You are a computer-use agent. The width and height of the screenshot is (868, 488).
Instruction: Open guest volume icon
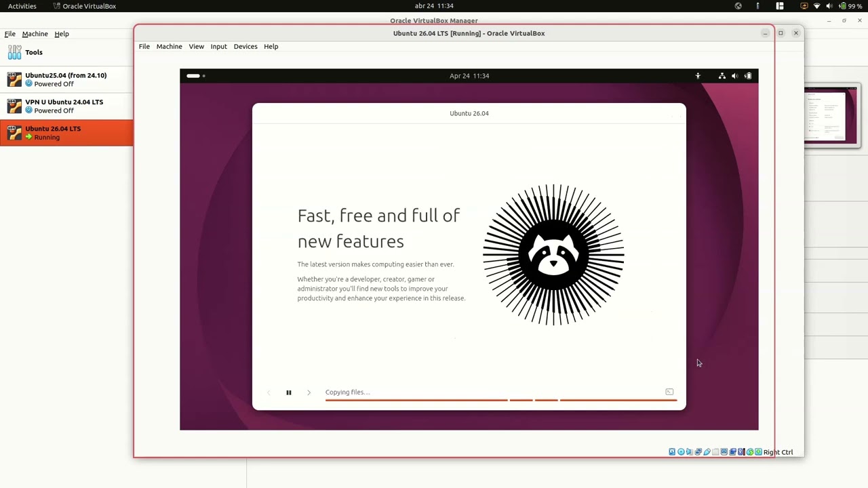point(735,76)
